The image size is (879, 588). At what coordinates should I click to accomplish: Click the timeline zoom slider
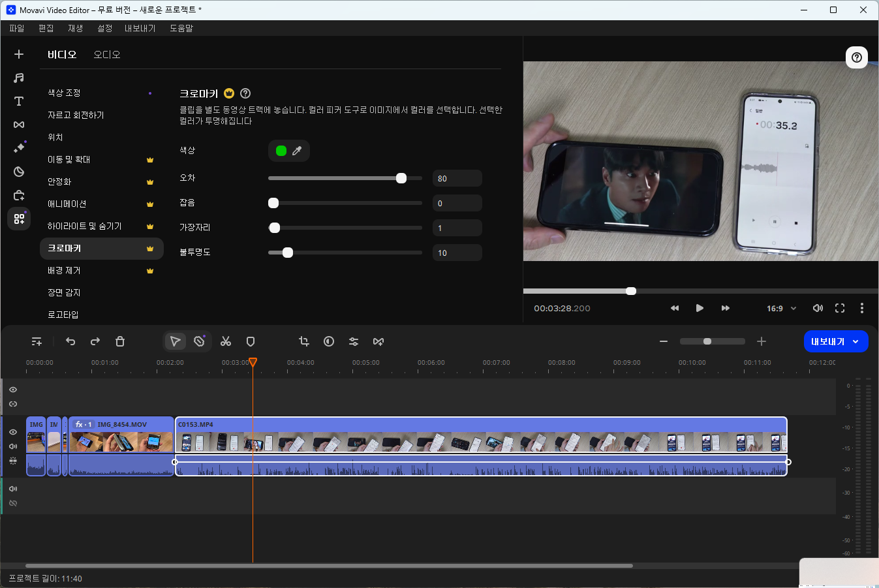coord(712,341)
